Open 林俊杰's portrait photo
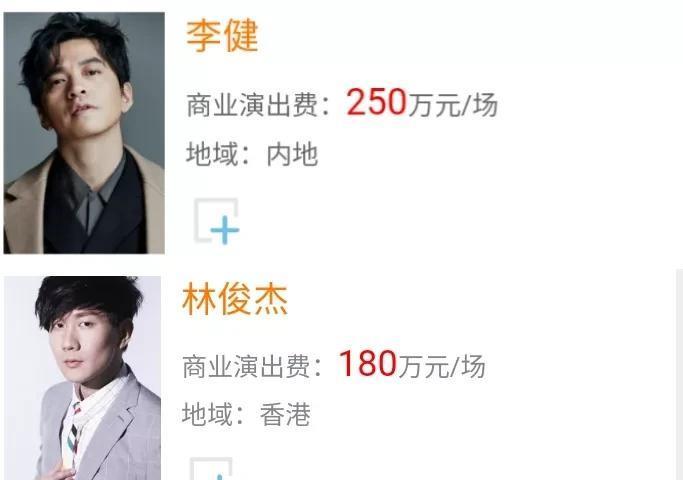 [x=82, y=378]
